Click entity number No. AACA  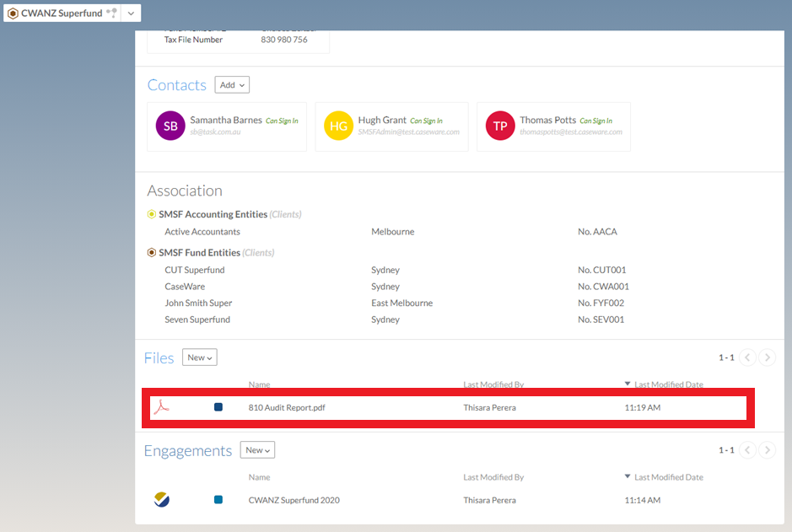(x=597, y=232)
